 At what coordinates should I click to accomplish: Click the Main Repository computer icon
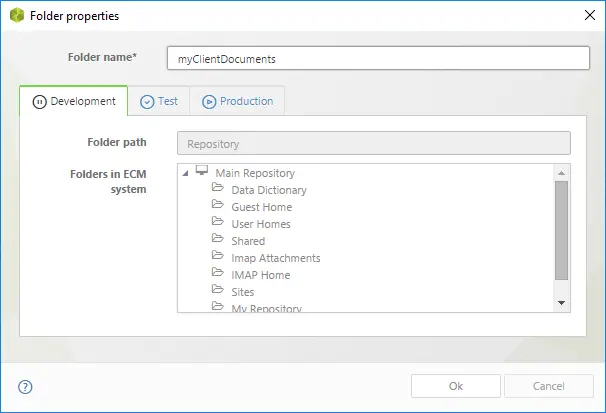[202, 170]
